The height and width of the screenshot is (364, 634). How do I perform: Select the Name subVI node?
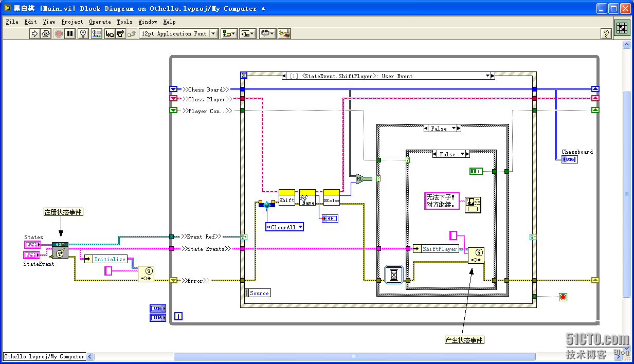coord(307,197)
